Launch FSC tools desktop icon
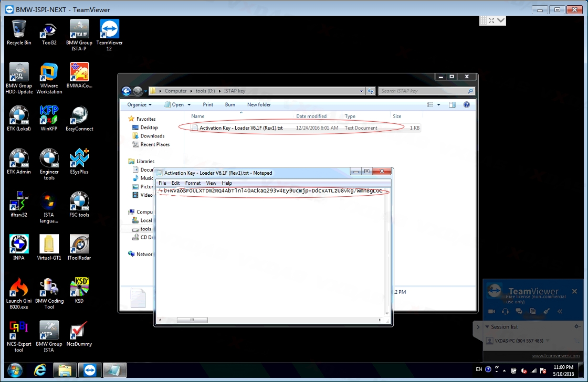The width and height of the screenshot is (588, 382). [79, 205]
